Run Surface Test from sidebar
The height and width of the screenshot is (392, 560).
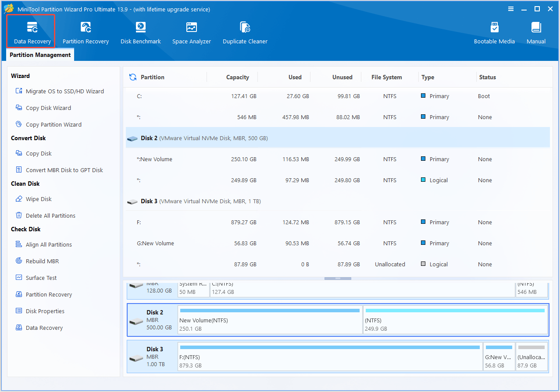coord(36,278)
